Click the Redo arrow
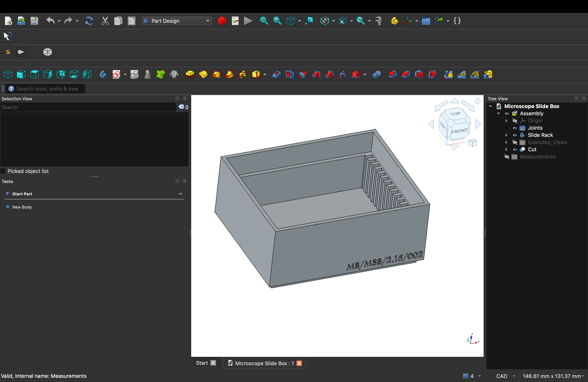The height and width of the screenshot is (382, 588). tap(68, 21)
